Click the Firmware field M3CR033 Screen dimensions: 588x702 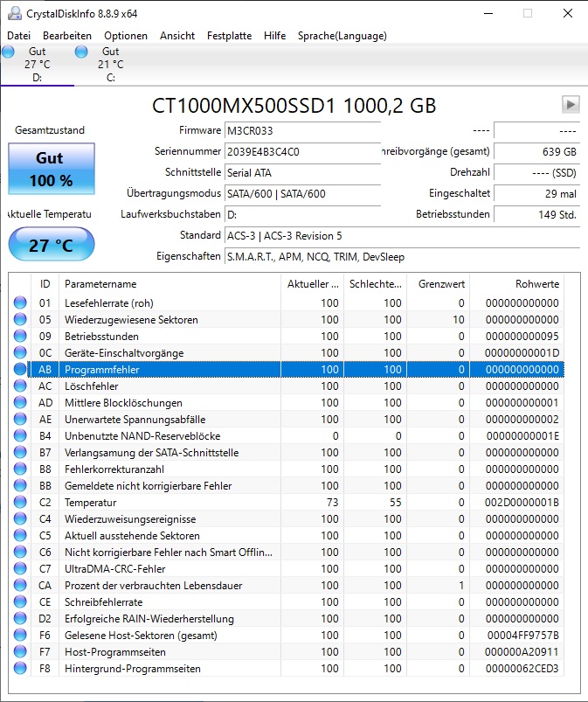[302, 131]
